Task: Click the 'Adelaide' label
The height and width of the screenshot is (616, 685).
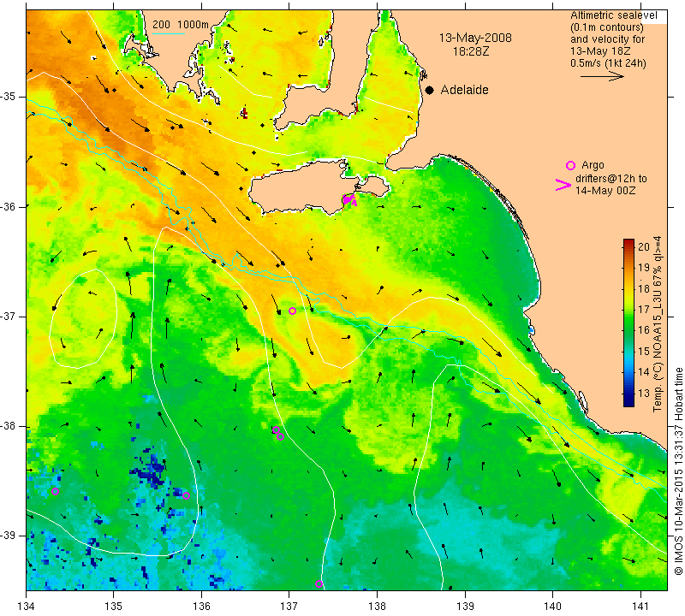Action: coord(464,90)
